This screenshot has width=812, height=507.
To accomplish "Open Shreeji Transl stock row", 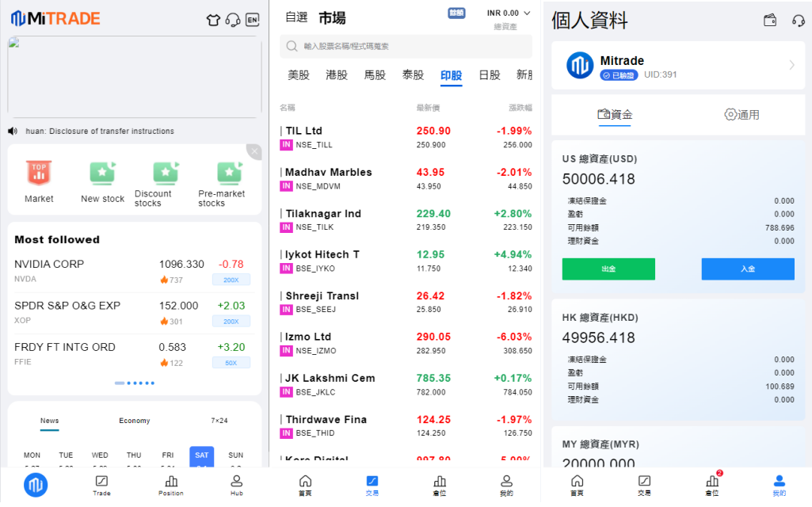I will tap(406, 303).
